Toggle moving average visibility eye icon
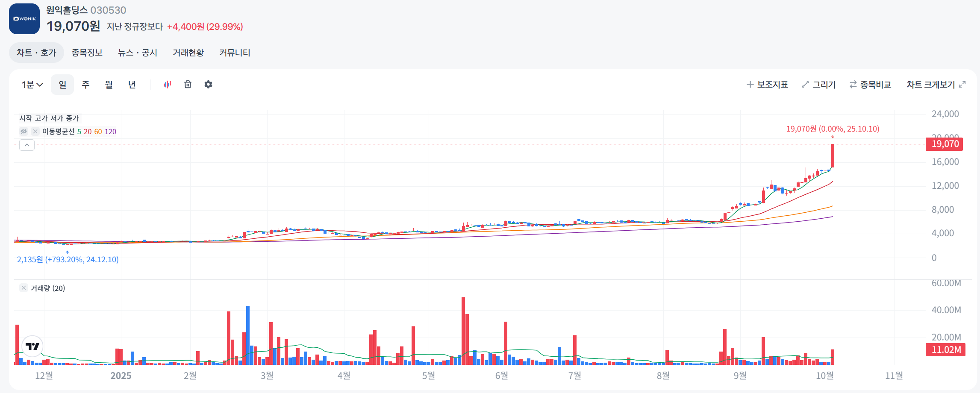 (x=24, y=132)
